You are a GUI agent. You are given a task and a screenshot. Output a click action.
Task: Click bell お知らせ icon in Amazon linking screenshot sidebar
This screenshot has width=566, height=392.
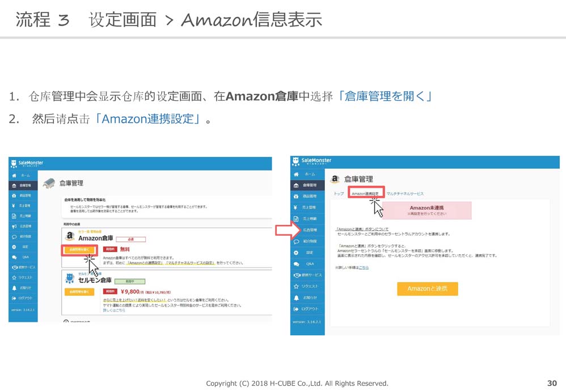click(x=296, y=298)
